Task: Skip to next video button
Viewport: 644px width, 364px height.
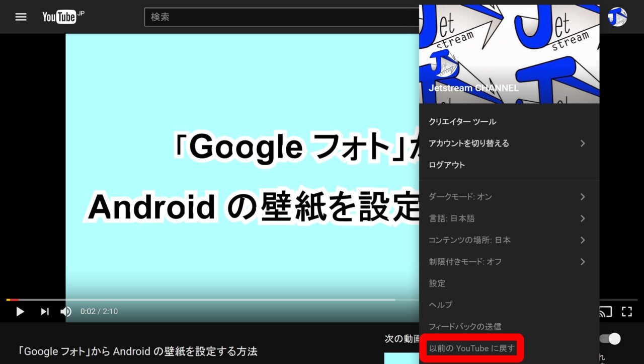Action: (45, 312)
